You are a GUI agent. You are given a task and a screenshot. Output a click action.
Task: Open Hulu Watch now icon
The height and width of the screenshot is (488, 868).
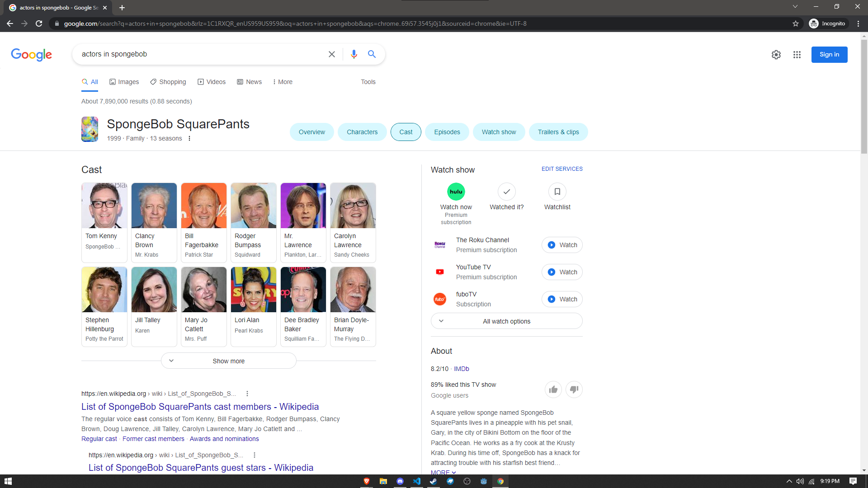[x=456, y=192]
